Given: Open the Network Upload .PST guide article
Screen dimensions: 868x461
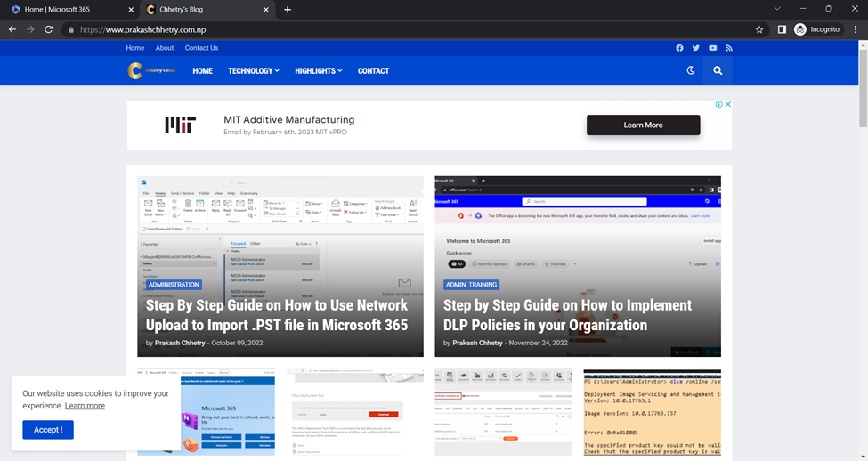Looking at the screenshot, I should pyautogui.click(x=277, y=315).
